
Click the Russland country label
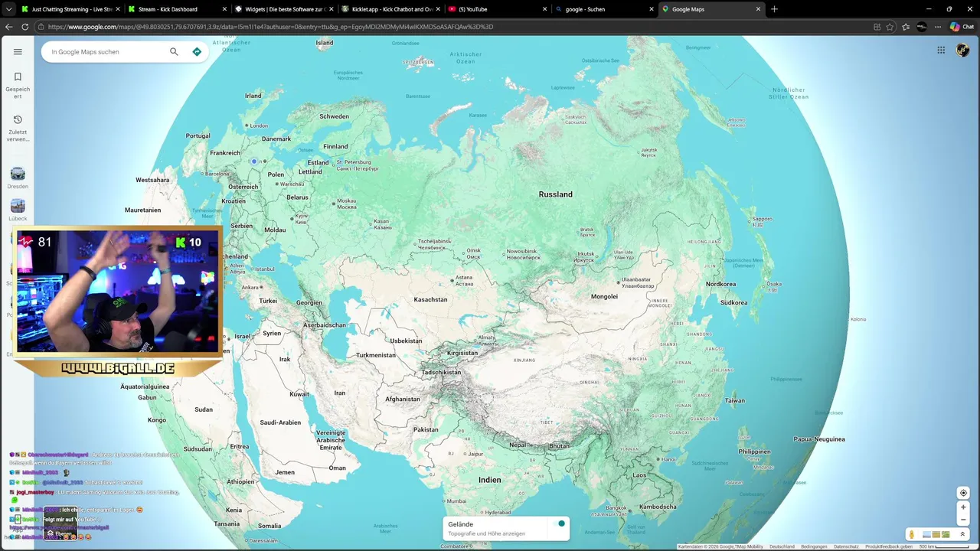coord(556,194)
